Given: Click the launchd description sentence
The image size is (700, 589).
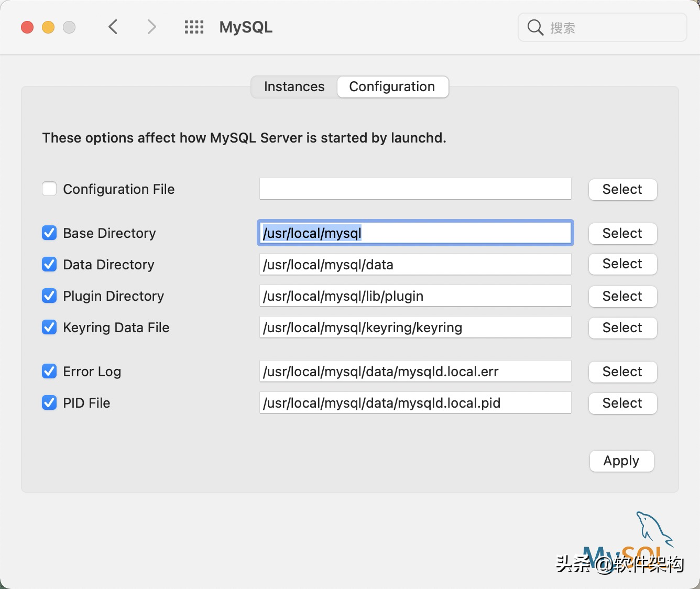Looking at the screenshot, I should [x=244, y=138].
